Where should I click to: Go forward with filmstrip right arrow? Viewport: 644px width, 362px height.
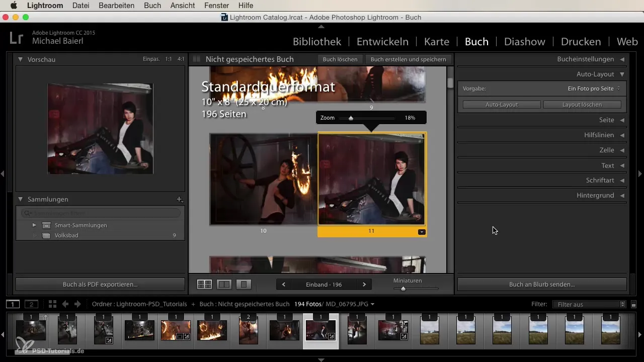(x=77, y=304)
